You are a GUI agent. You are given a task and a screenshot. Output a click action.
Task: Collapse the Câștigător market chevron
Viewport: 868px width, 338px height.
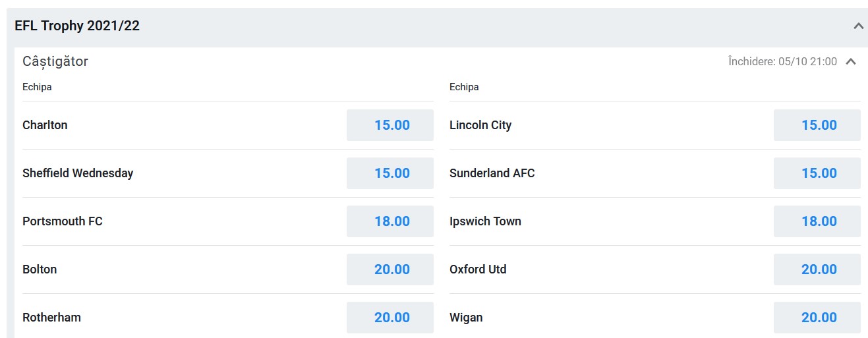pos(851,62)
